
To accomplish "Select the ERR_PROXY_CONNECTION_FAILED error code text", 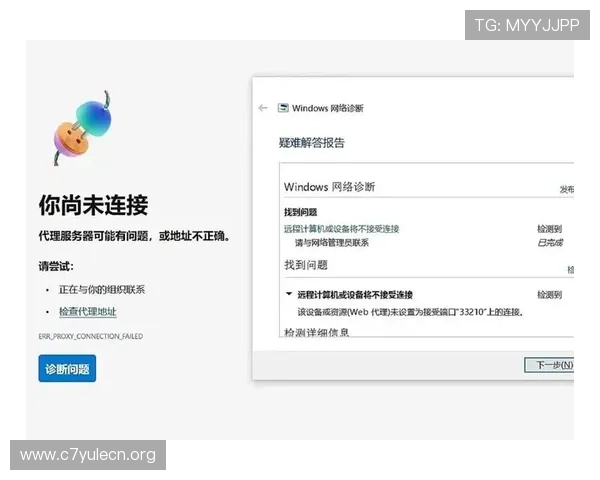I will point(91,336).
